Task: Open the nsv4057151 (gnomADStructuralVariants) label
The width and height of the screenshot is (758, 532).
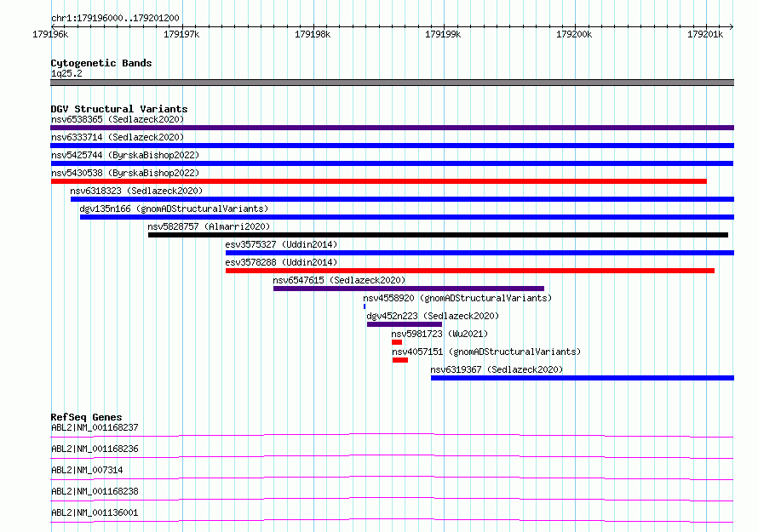Action: click(x=486, y=352)
